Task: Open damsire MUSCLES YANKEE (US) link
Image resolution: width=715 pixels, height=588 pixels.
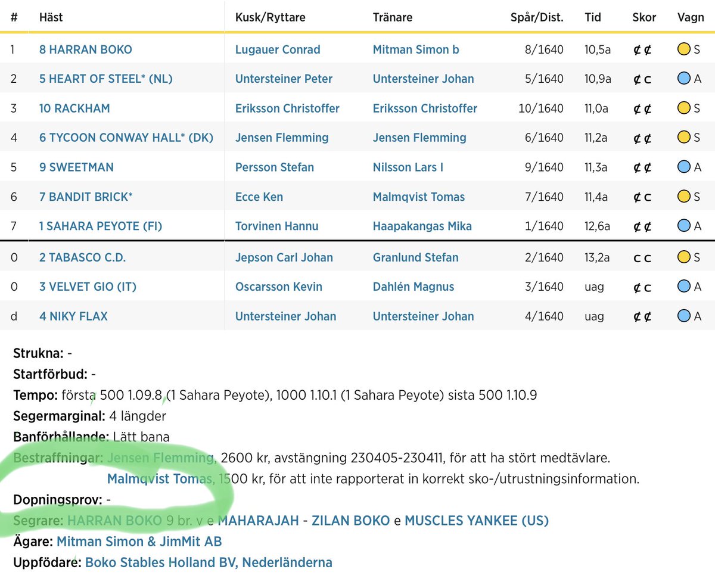Action: [477, 521]
